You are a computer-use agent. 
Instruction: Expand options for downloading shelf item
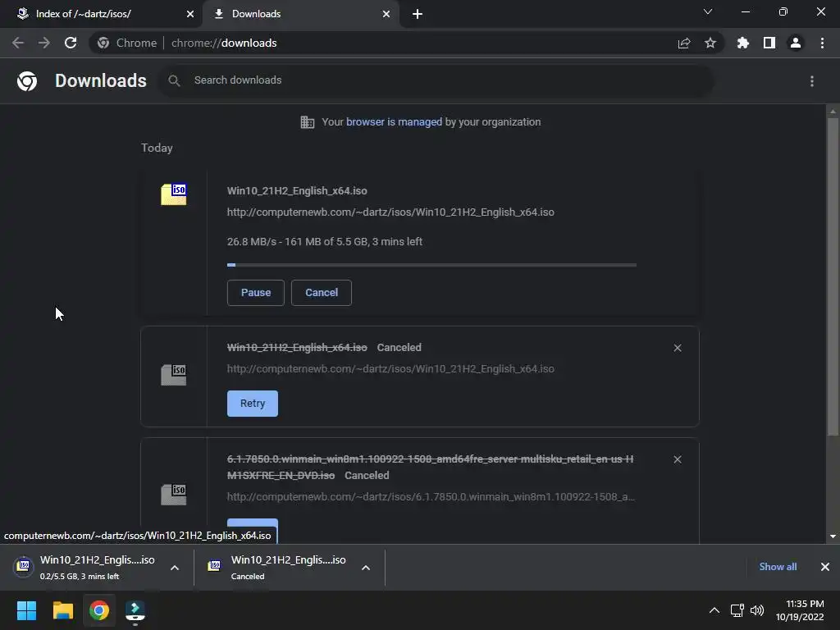click(x=175, y=568)
